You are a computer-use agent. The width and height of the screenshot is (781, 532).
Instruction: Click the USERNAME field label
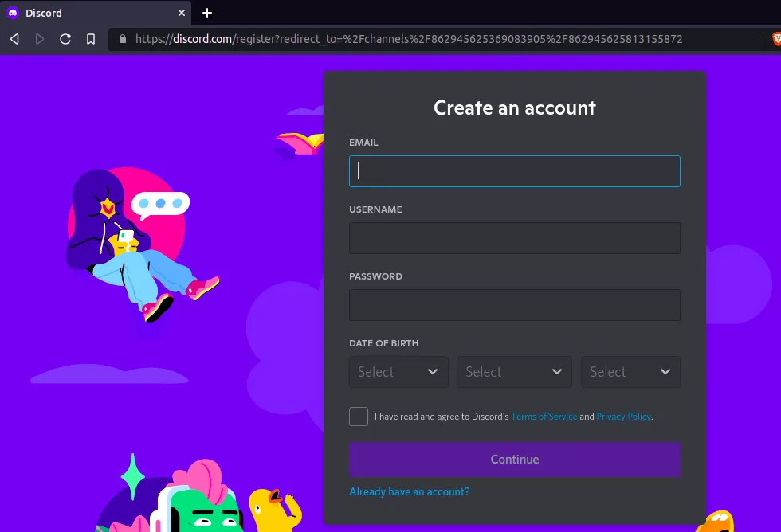[x=375, y=209]
